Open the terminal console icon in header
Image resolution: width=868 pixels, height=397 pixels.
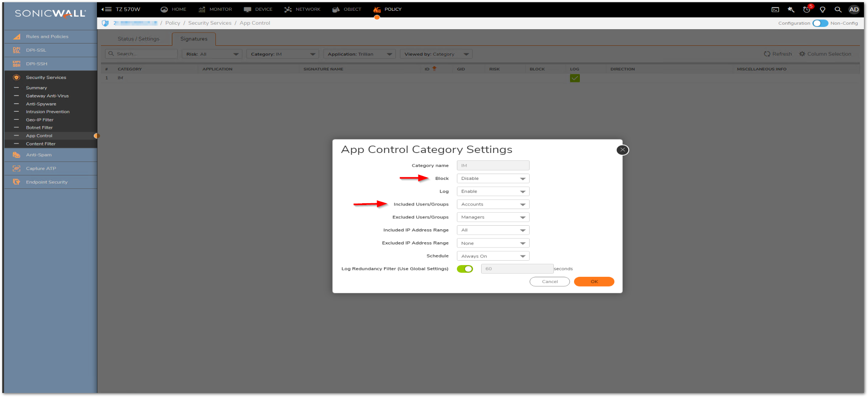tap(775, 9)
